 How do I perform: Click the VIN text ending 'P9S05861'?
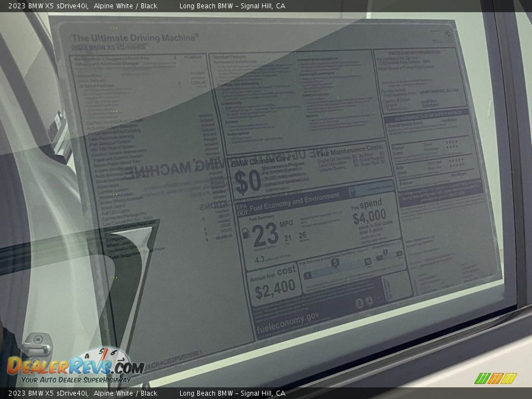(x=173, y=361)
